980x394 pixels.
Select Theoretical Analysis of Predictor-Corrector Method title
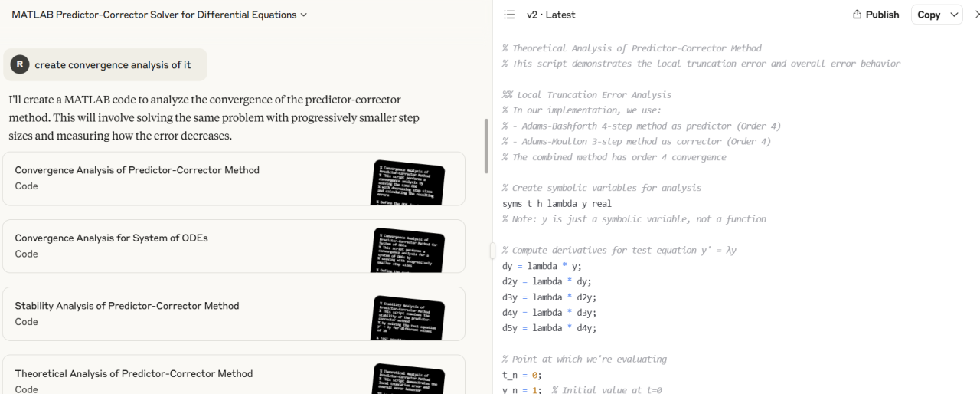134,373
